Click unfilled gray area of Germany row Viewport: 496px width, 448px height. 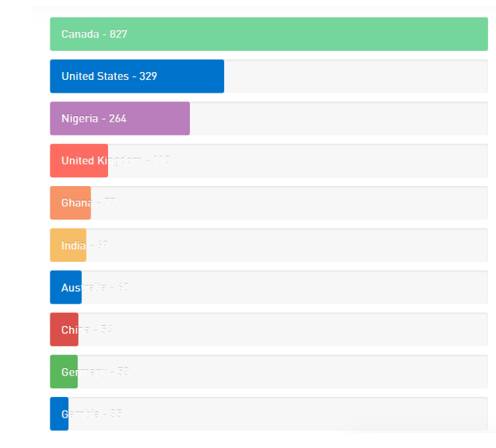[302, 372]
